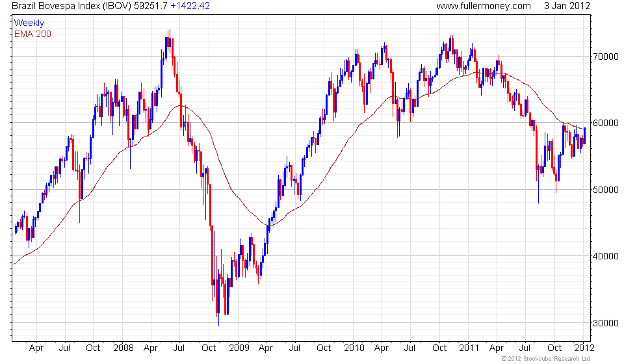Click the copyright Stockcube Research Ltd text
Image resolution: width=624 pixels, height=364 pixels.
point(545,359)
